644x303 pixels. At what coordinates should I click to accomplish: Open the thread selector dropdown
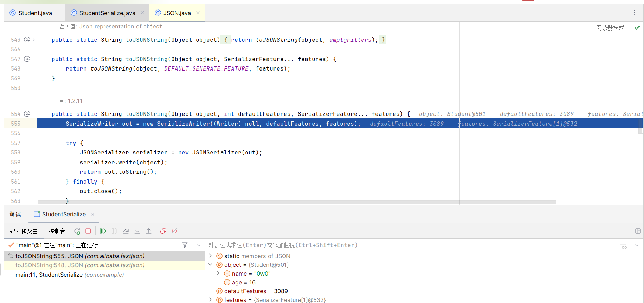tap(199, 245)
